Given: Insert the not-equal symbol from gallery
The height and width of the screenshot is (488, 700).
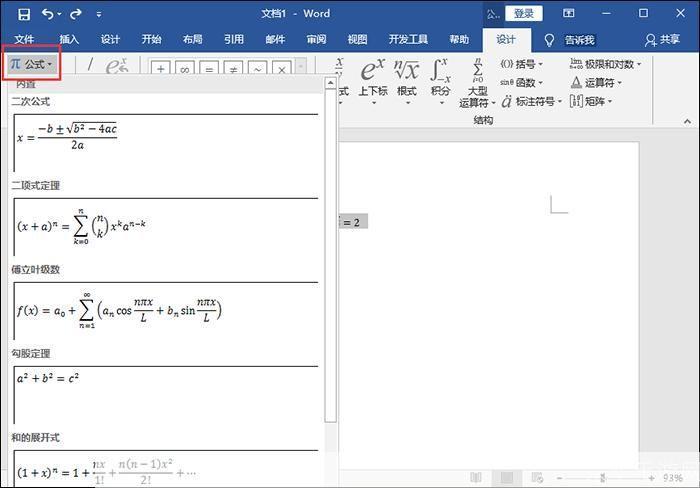Looking at the screenshot, I should [233, 69].
